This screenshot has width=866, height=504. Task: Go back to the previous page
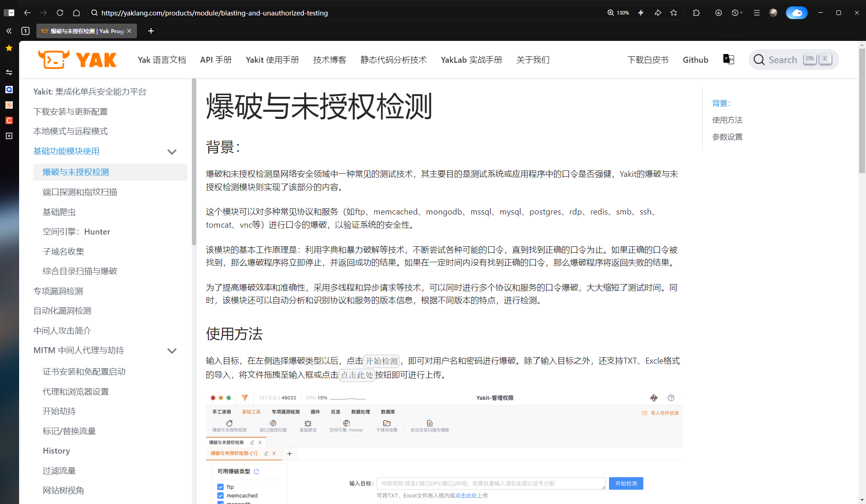[x=27, y=13]
